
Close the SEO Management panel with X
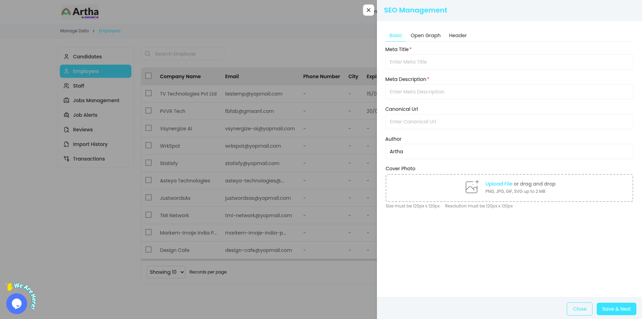[x=369, y=10]
